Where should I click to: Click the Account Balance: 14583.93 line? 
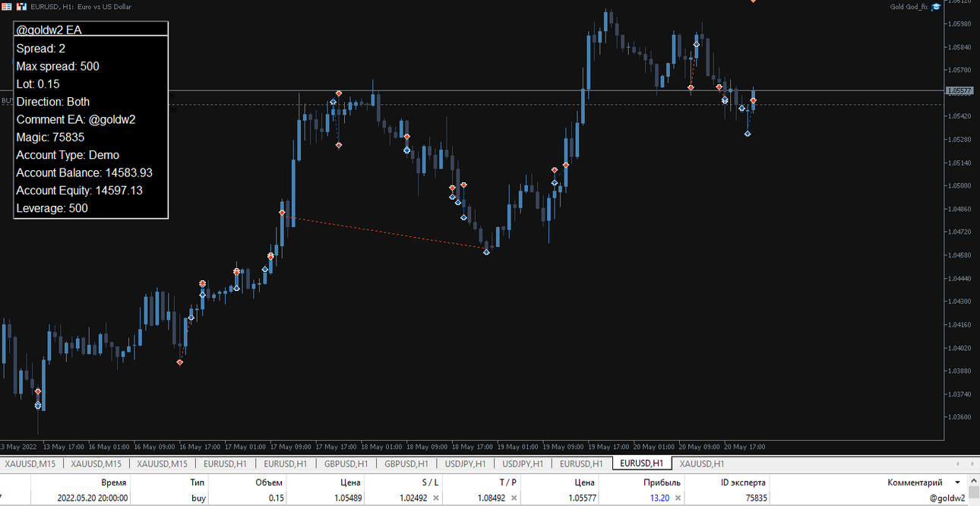(x=84, y=172)
